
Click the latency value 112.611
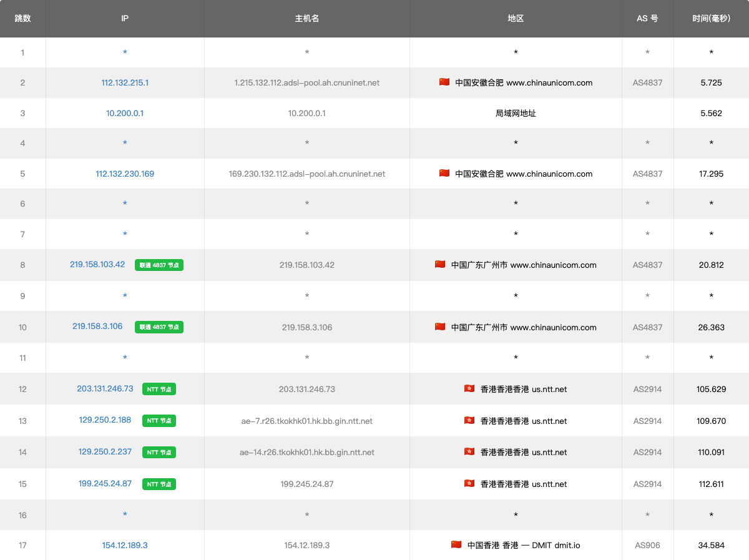coord(712,484)
